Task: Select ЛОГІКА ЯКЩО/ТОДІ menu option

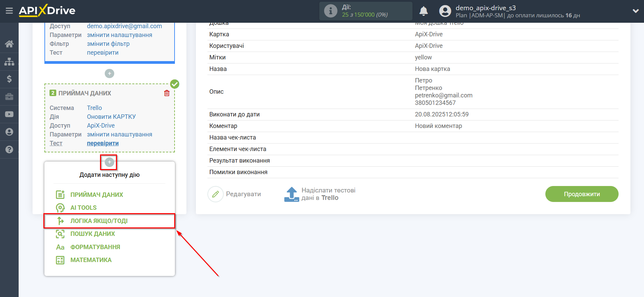Action: click(x=99, y=221)
